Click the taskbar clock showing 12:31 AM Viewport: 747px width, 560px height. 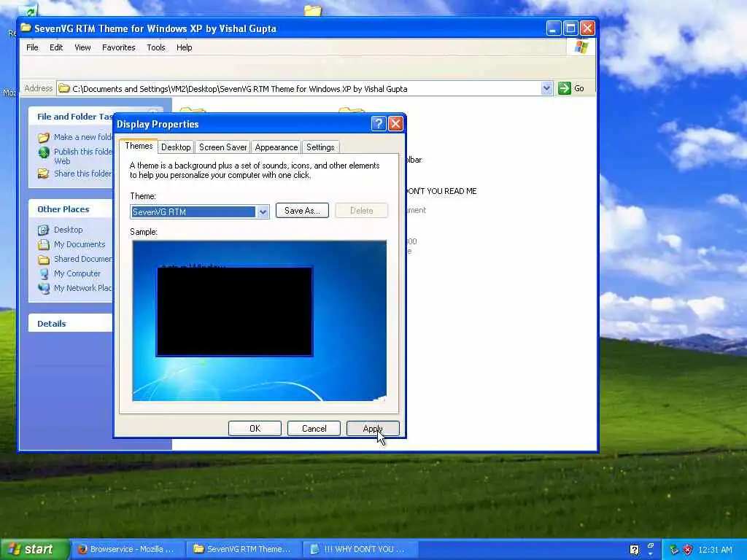pyautogui.click(x=715, y=550)
